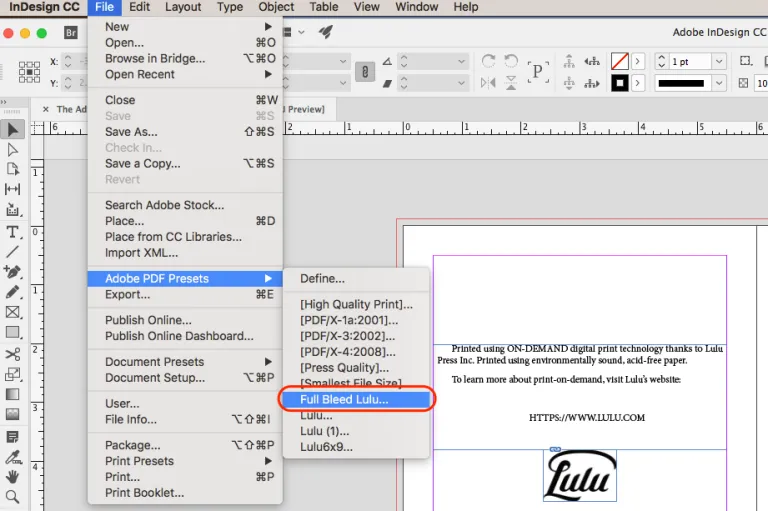768x511 pixels.
Task: Select the Define... PDF presets entry
Action: pos(357,278)
